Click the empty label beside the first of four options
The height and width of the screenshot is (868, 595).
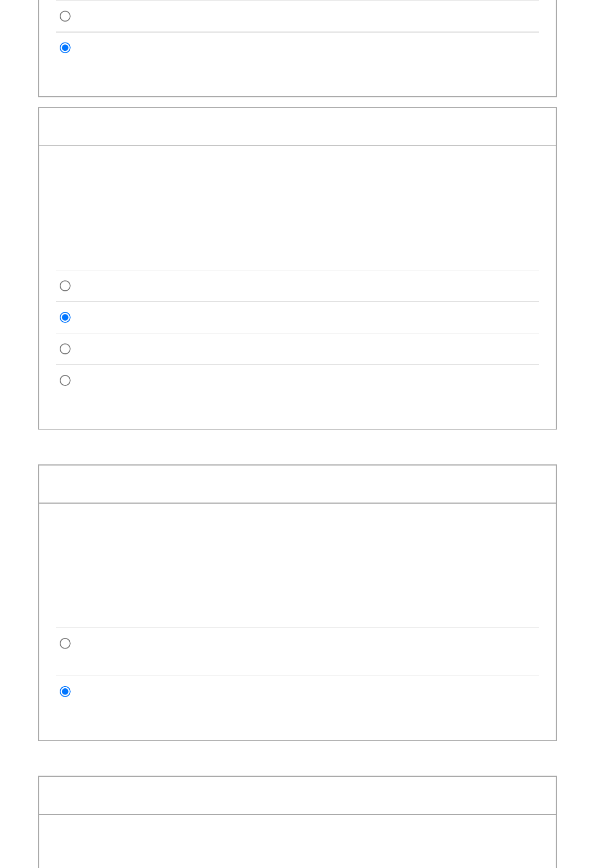pyautogui.click(x=304, y=286)
